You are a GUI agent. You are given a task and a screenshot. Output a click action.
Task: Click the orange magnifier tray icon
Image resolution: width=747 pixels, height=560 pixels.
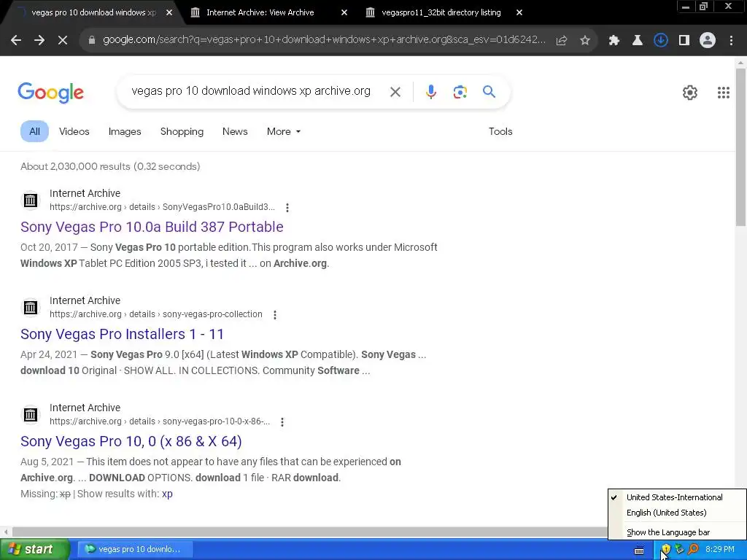click(693, 549)
